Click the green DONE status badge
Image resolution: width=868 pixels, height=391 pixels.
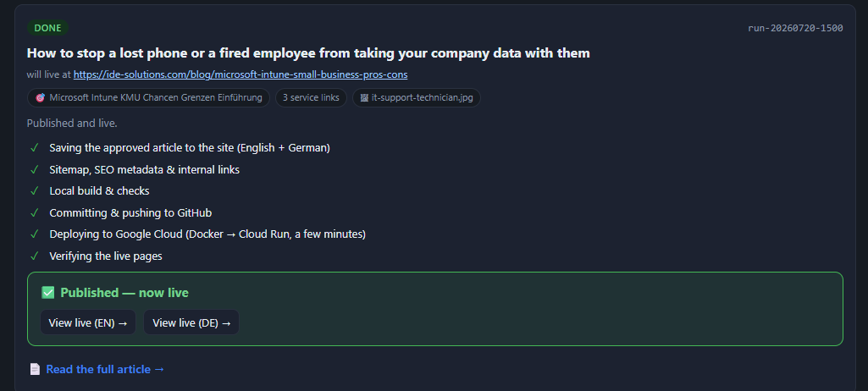click(x=47, y=28)
